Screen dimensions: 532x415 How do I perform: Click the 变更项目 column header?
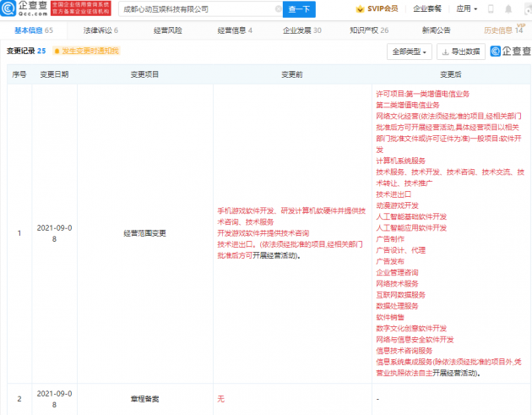(x=145, y=74)
